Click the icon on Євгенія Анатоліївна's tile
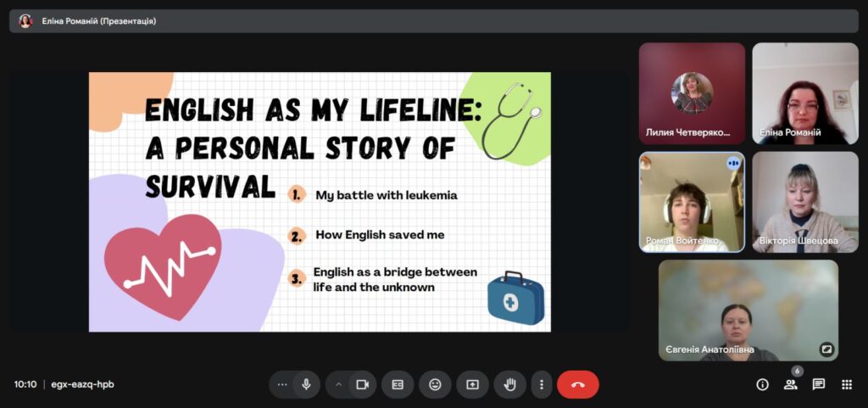This screenshot has width=868, height=408. point(826,349)
